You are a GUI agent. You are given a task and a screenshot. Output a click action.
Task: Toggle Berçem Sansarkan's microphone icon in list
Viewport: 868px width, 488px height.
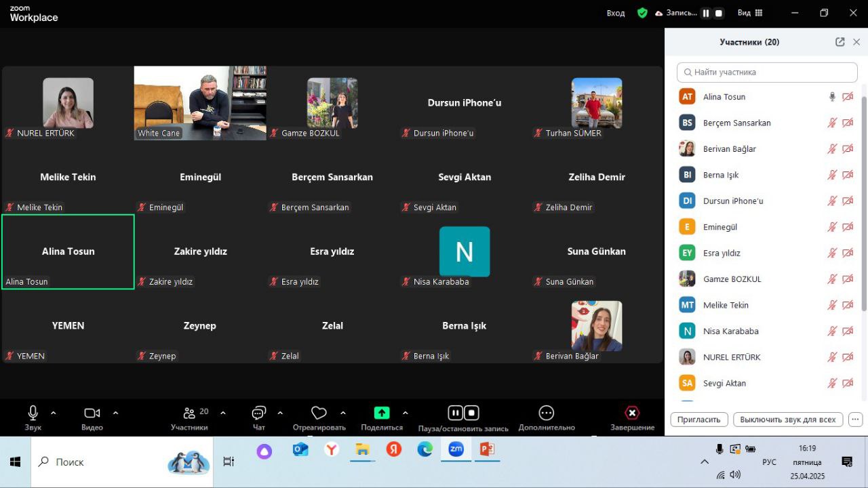click(x=832, y=123)
